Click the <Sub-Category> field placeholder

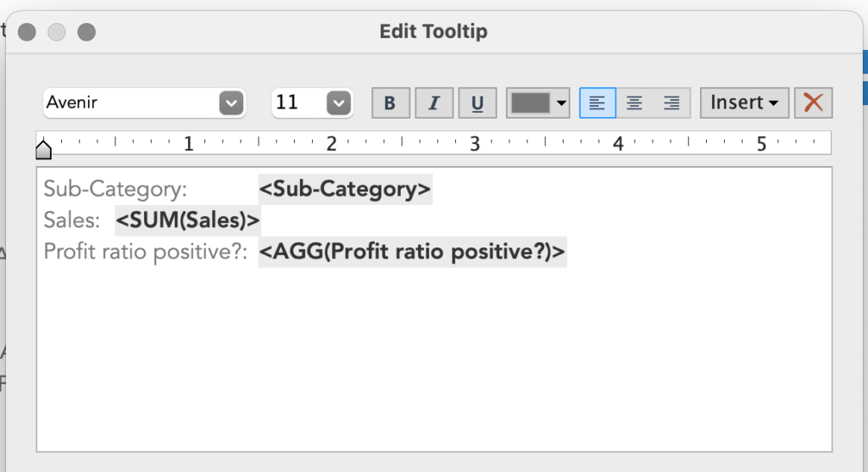(345, 189)
